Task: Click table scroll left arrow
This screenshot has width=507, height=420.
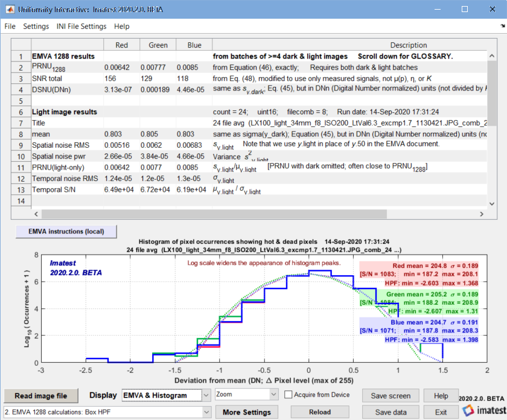Action: tap(36, 214)
